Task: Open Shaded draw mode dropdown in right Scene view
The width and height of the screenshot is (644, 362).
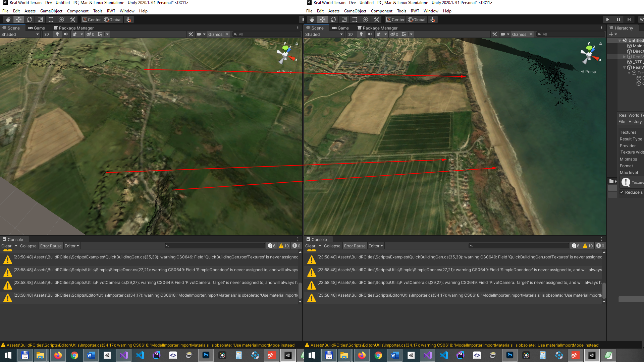Action: (x=324, y=34)
